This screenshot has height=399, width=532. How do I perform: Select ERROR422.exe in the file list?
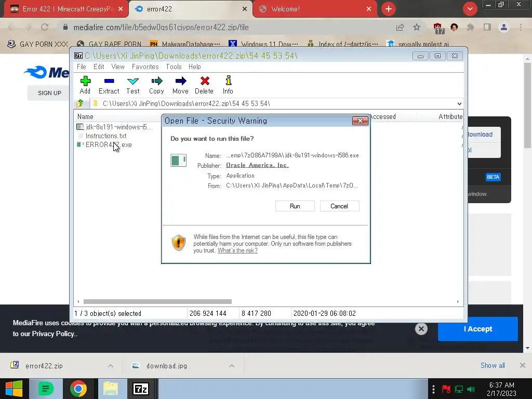click(x=104, y=144)
